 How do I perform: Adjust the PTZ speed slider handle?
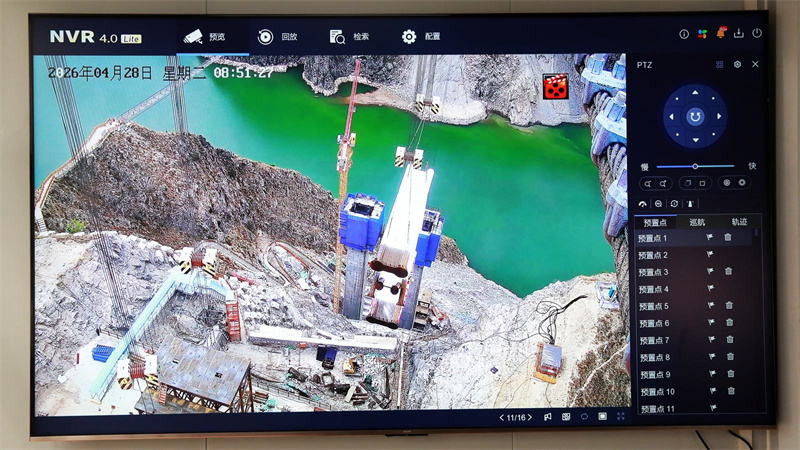tap(695, 166)
